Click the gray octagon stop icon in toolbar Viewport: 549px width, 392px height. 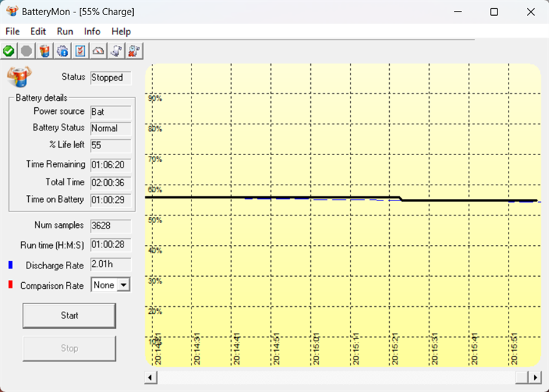coord(27,51)
